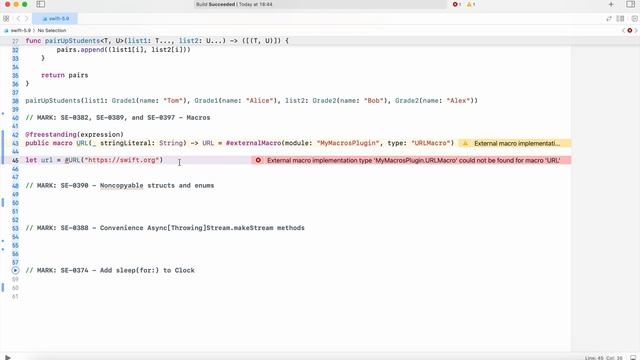
Task: Open the No Selection jump bar menu
Action: tap(52, 30)
